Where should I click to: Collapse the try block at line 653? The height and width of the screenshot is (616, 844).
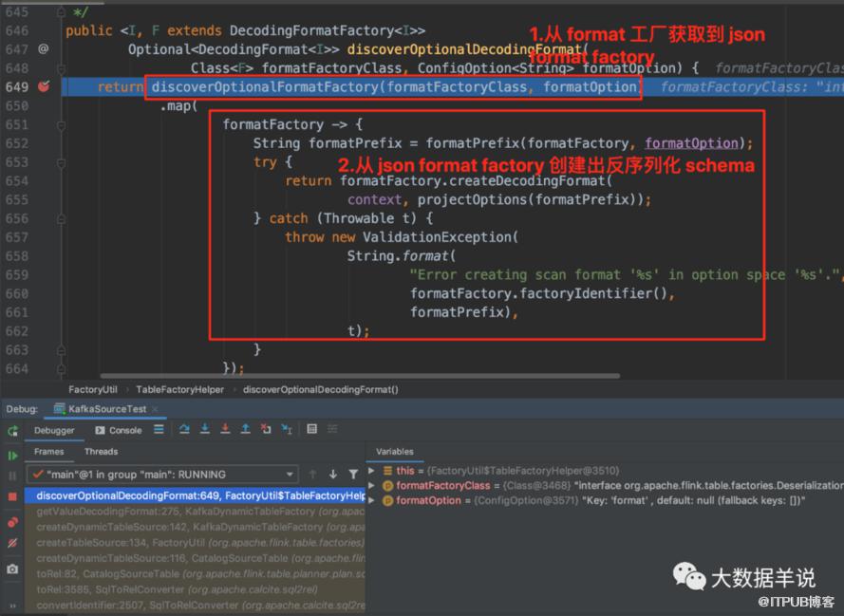point(61,162)
